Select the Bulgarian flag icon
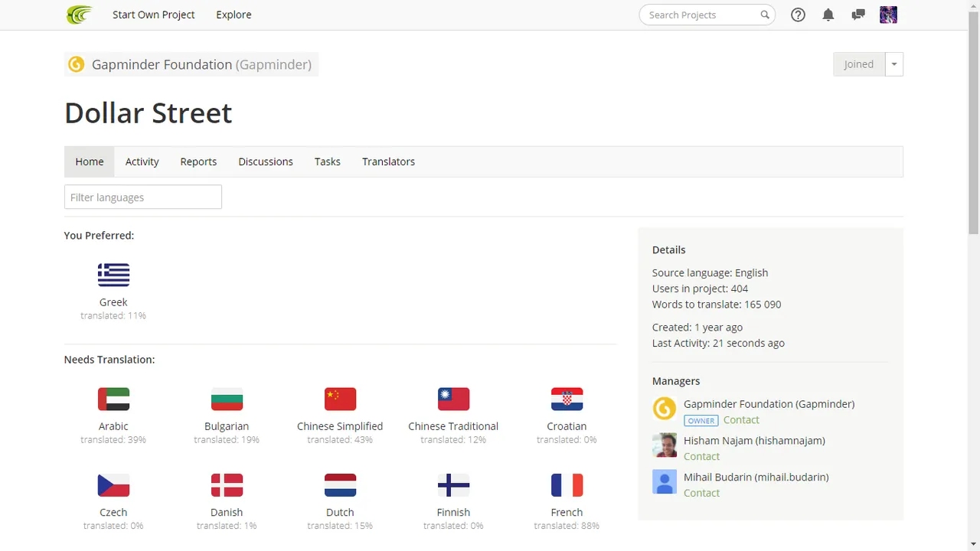980x551 pixels. pyautogui.click(x=227, y=399)
